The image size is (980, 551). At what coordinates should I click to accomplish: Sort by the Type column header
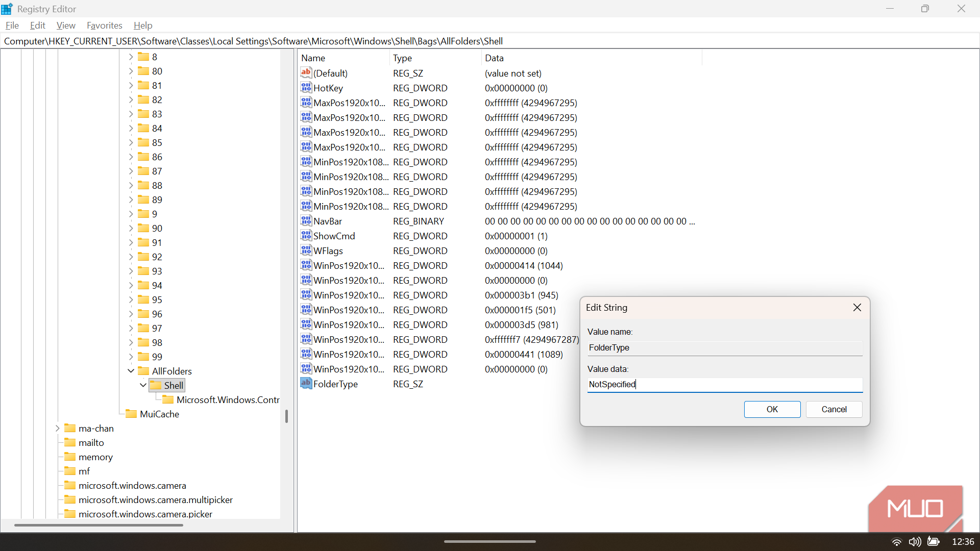(x=435, y=58)
